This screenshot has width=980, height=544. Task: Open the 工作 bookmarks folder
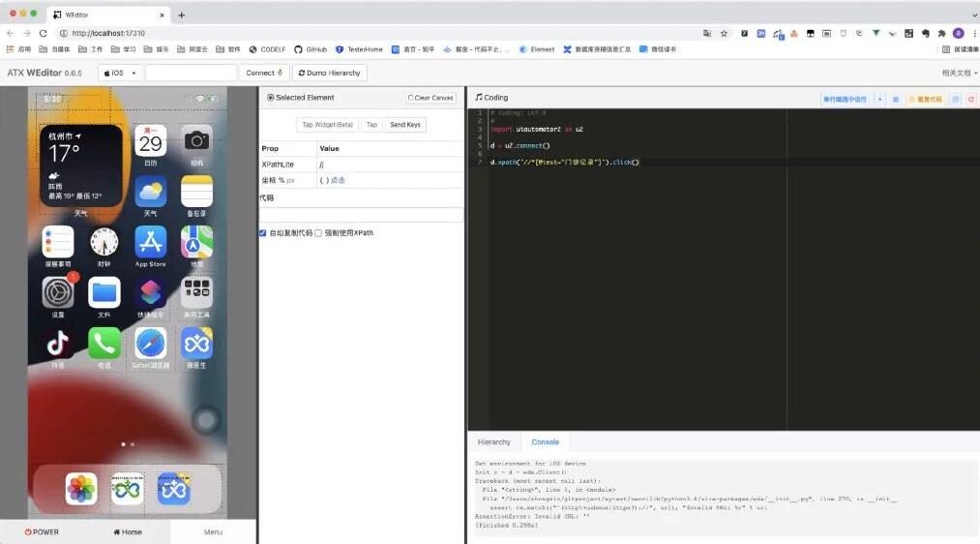pos(91,49)
